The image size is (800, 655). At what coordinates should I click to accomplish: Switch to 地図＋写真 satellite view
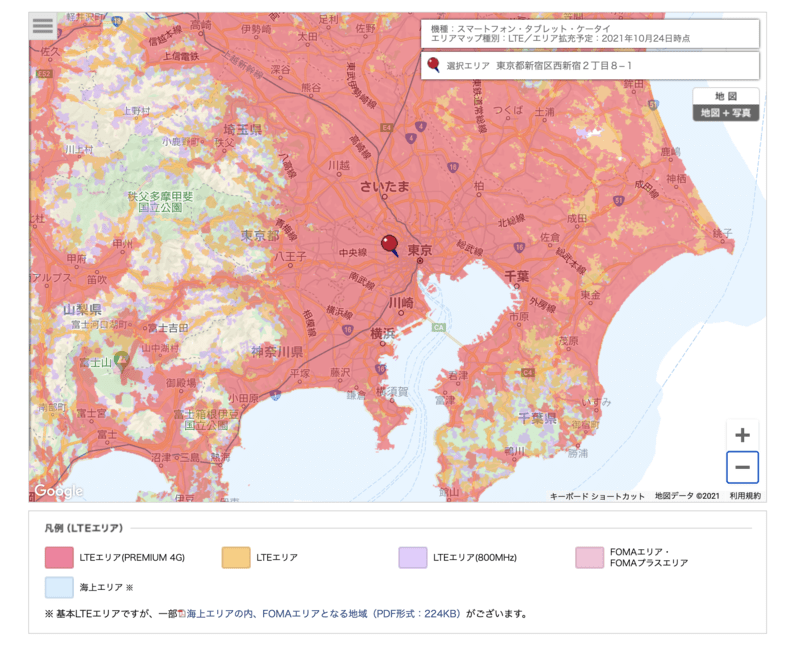click(x=727, y=113)
